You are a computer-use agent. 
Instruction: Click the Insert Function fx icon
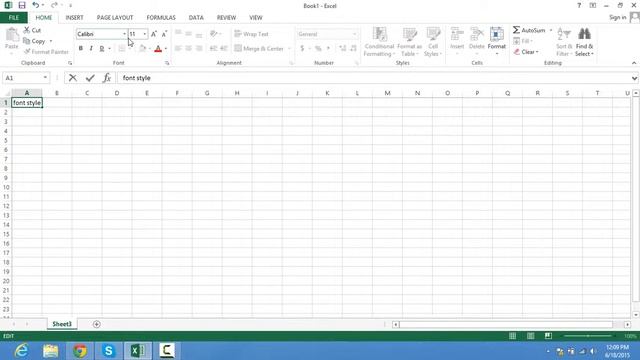click(x=107, y=78)
